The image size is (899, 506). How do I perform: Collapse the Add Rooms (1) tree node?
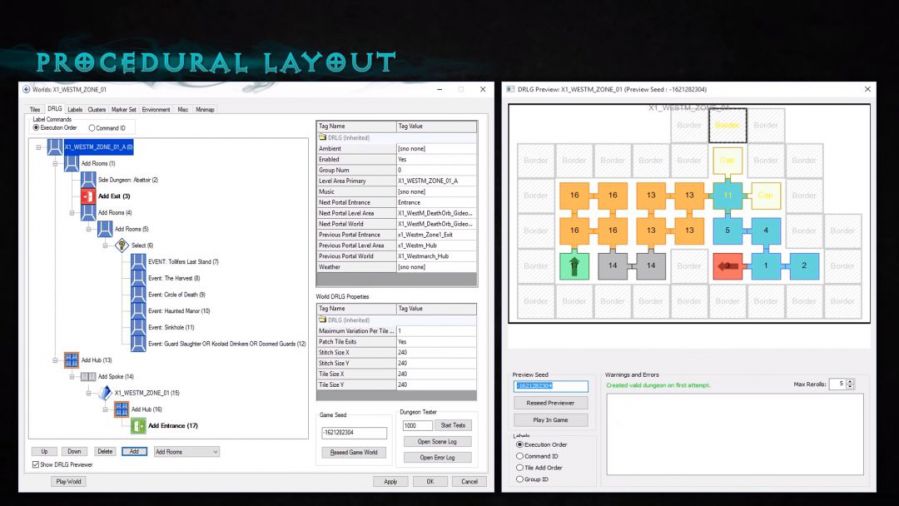tap(55, 163)
